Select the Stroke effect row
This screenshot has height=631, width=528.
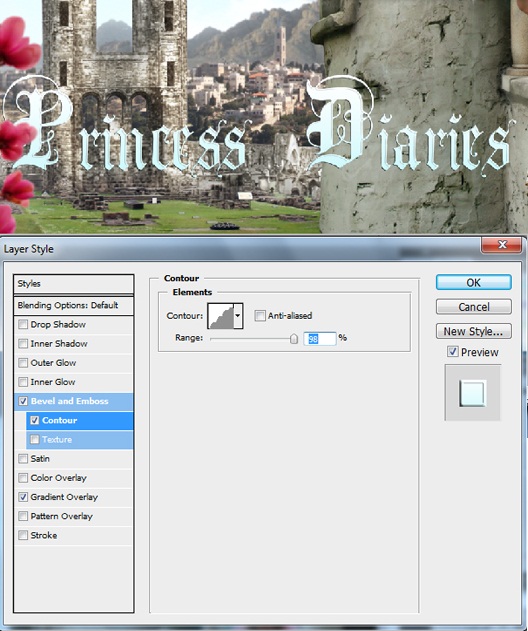(x=73, y=535)
